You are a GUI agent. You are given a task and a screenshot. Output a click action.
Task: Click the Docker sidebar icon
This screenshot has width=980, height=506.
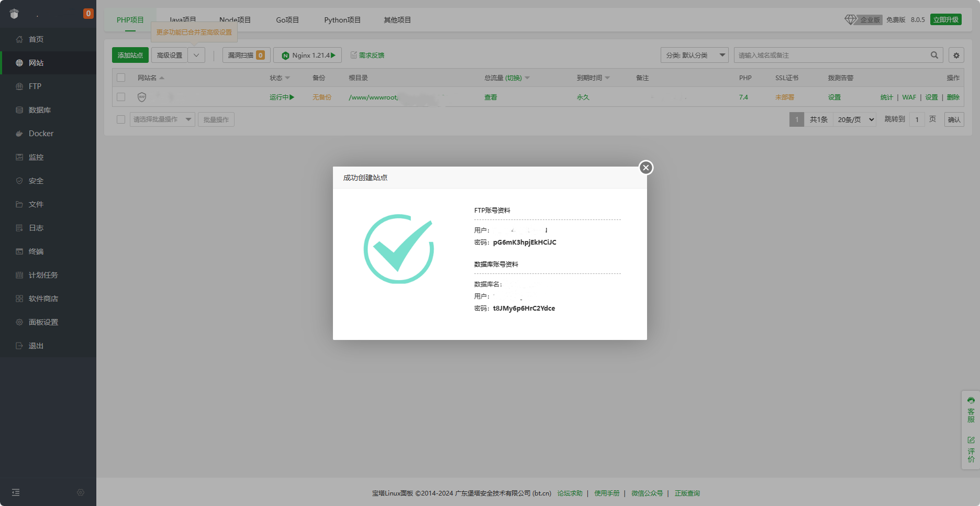[x=19, y=134]
